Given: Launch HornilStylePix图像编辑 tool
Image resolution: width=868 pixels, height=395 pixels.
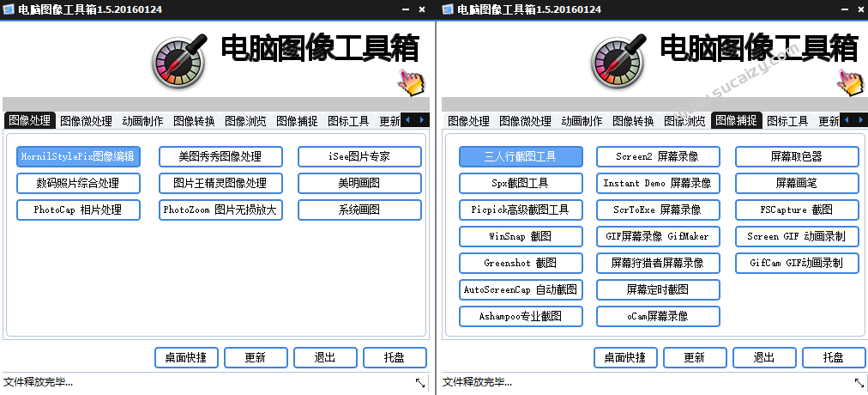Looking at the screenshot, I should [x=78, y=156].
